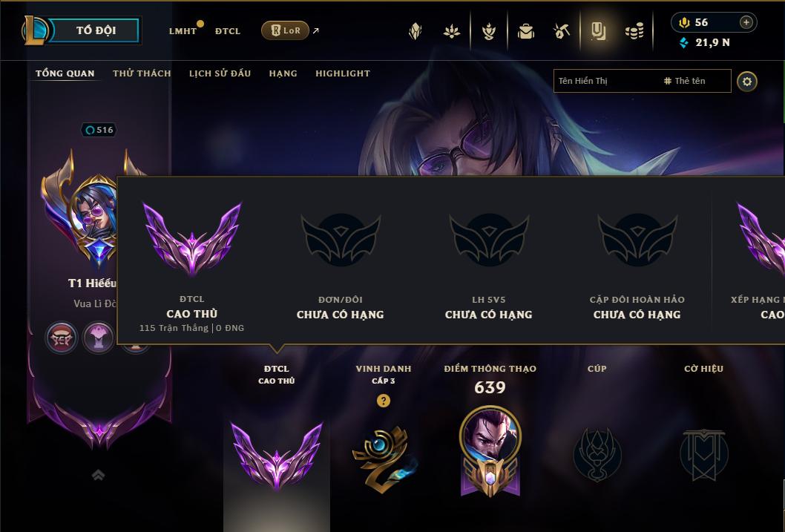The width and height of the screenshot is (785, 532).
Task: Open the Điểm Thông Thạo champion mastery emblem
Action: coord(490,451)
